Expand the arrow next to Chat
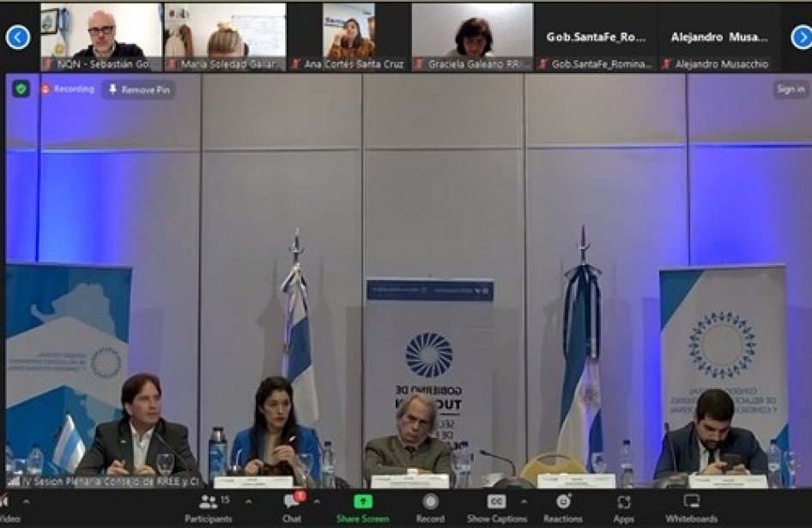 click(x=317, y=501)
